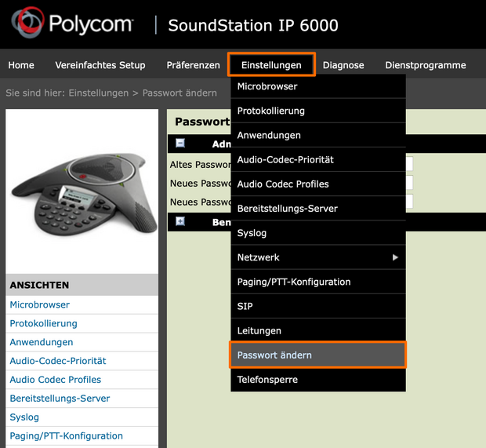The image size is (486, 448).
Task: Open the Präferenzen menu
Action: click(193, 65)
